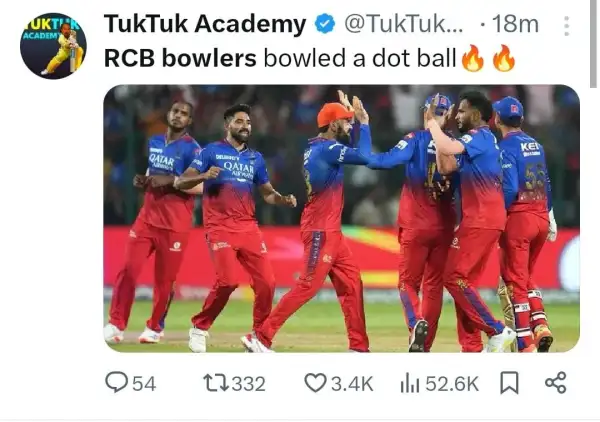The image size is (600, 422).
Task: Open the reply comment icon
Action: (116, 382)
